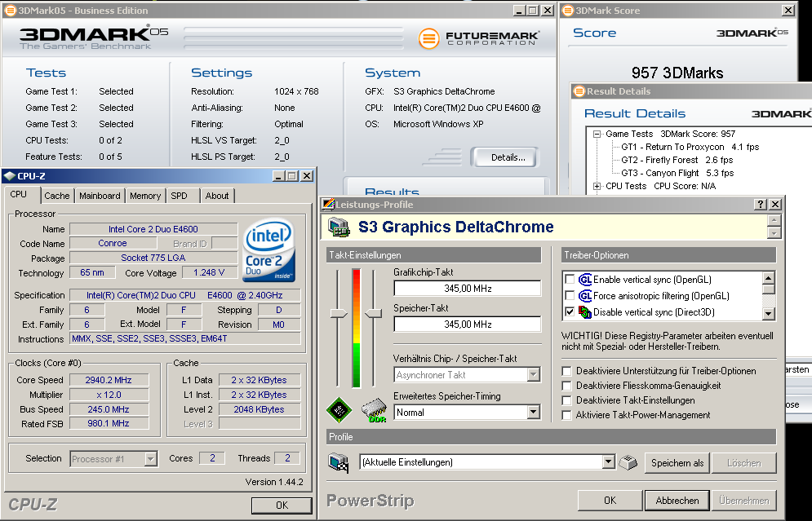
Task: Open the Asynchroner Takt ratio dropdown
Action: coord(534,374)
